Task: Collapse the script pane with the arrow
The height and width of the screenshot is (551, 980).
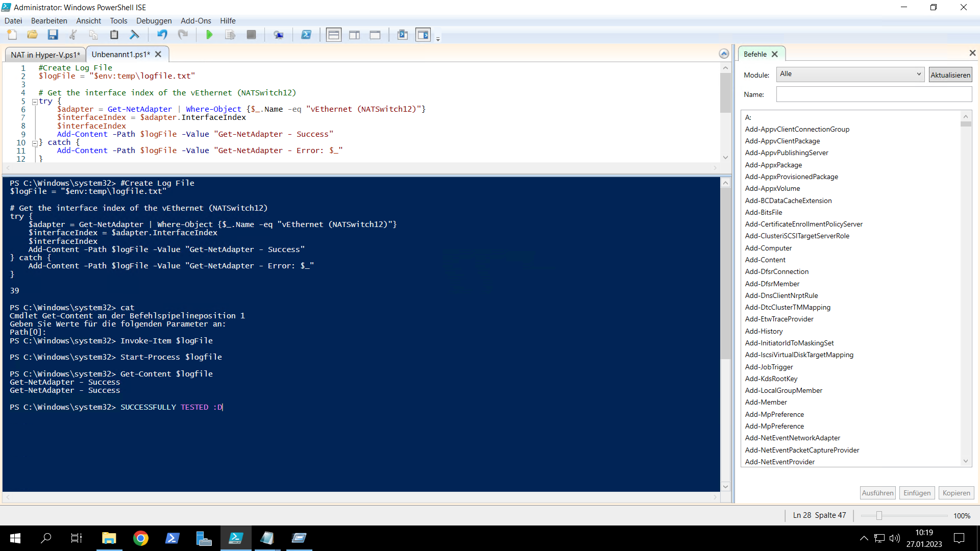Action: [x=724, y=54]
